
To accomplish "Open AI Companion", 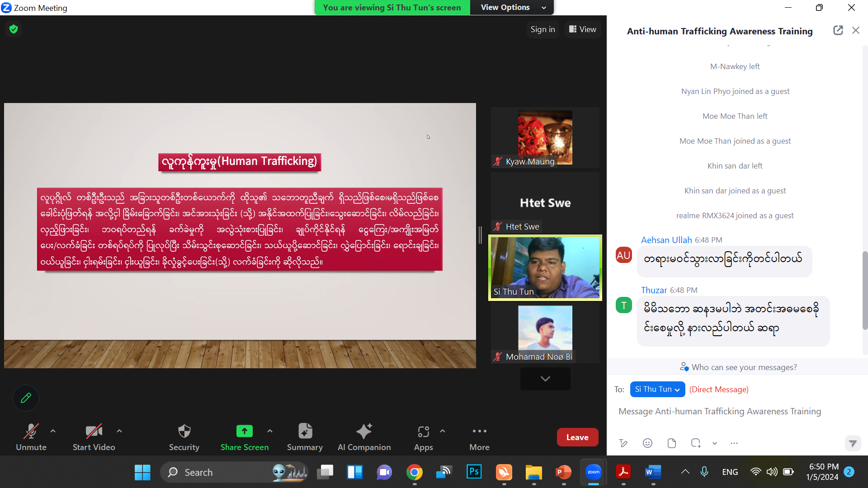I will pos(364,437).
